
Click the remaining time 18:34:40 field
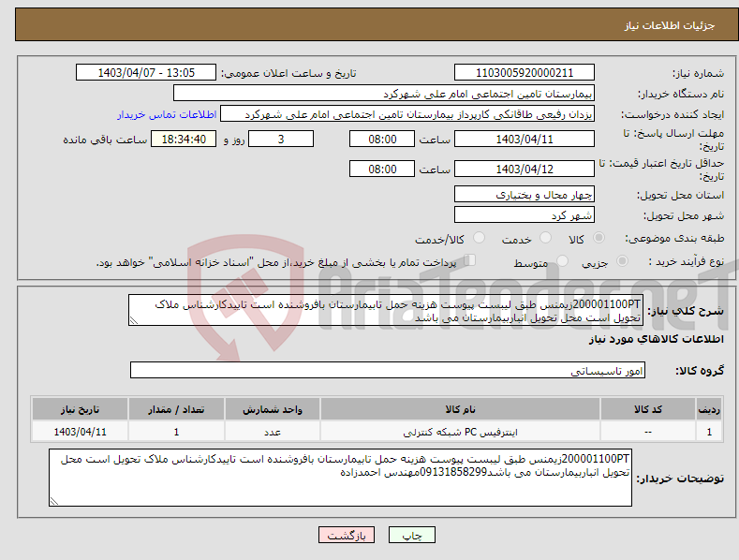[x=184, y=139]
